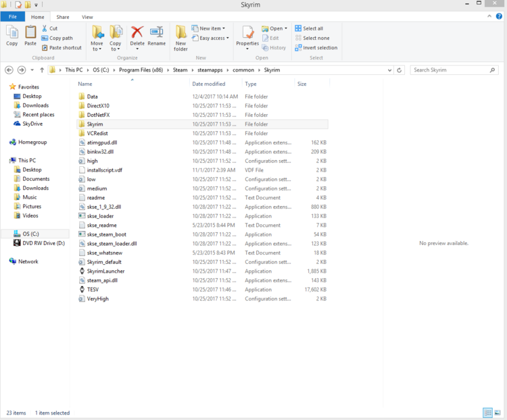Switch to Details view icon
Viewport: 507px width, 420px height.
click(x=487, y=413)
